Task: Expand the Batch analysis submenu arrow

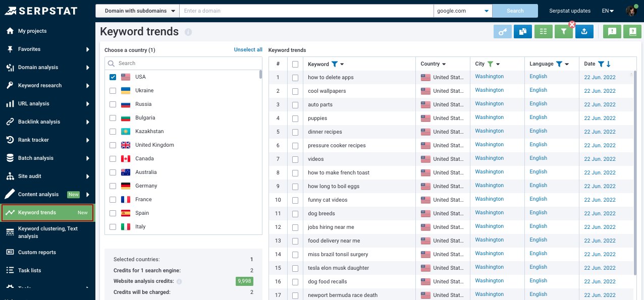Action: 88,158
